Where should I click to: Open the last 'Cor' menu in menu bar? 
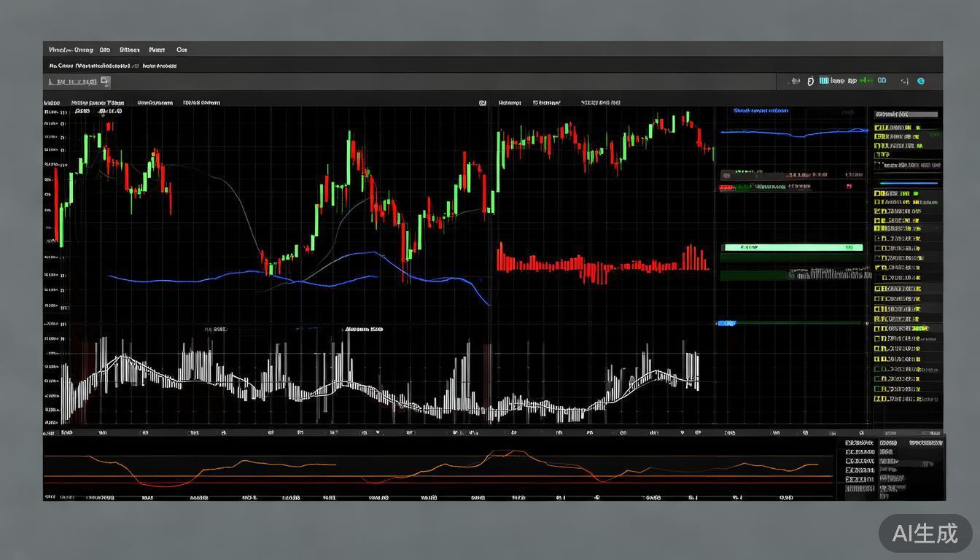click(x=182, y=50)
